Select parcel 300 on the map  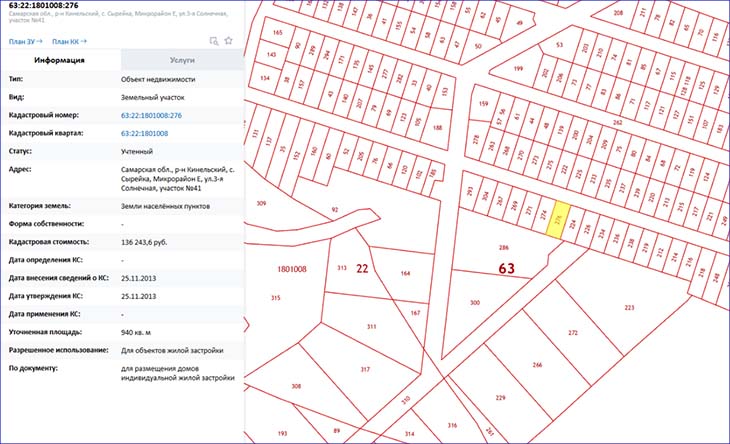click(474, 303)
